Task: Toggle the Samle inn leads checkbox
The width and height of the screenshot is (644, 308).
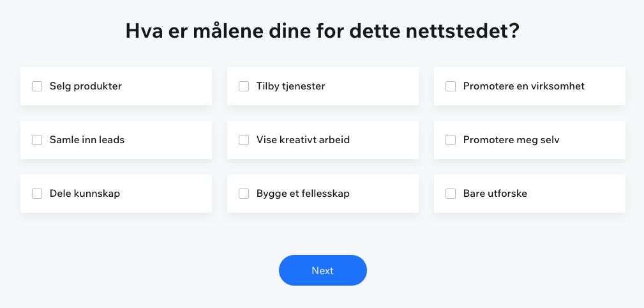Action: pos(37,140)
